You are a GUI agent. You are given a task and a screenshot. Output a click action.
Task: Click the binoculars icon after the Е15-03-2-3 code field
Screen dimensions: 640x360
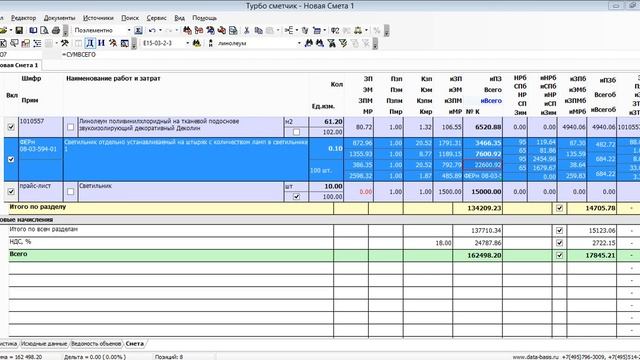197,43
